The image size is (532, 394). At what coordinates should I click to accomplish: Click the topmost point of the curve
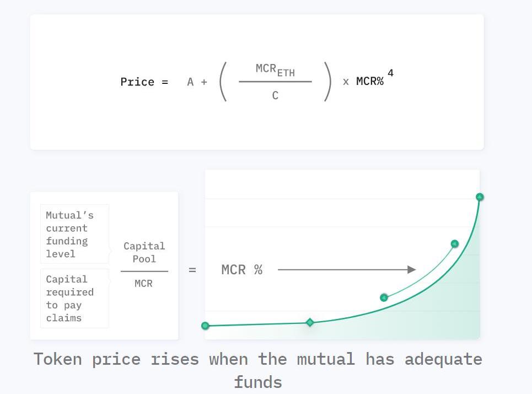tap(480, 197)
